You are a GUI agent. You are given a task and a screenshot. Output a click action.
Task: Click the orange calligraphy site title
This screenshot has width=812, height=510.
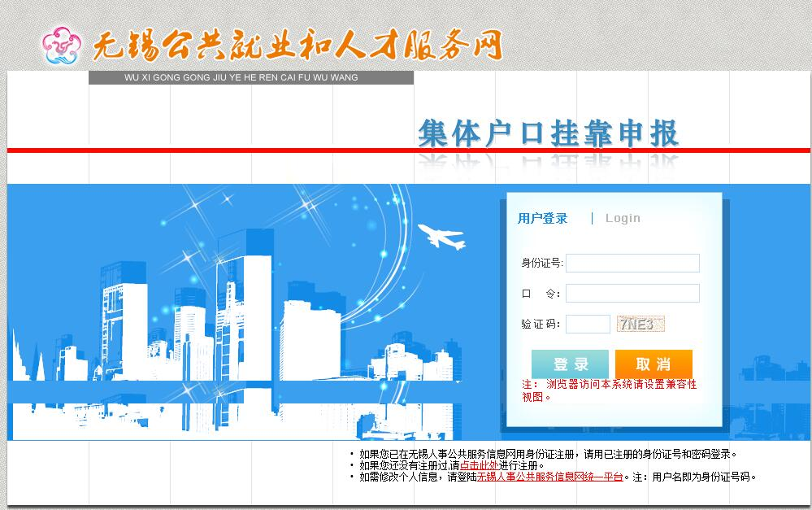click(297, 46)
